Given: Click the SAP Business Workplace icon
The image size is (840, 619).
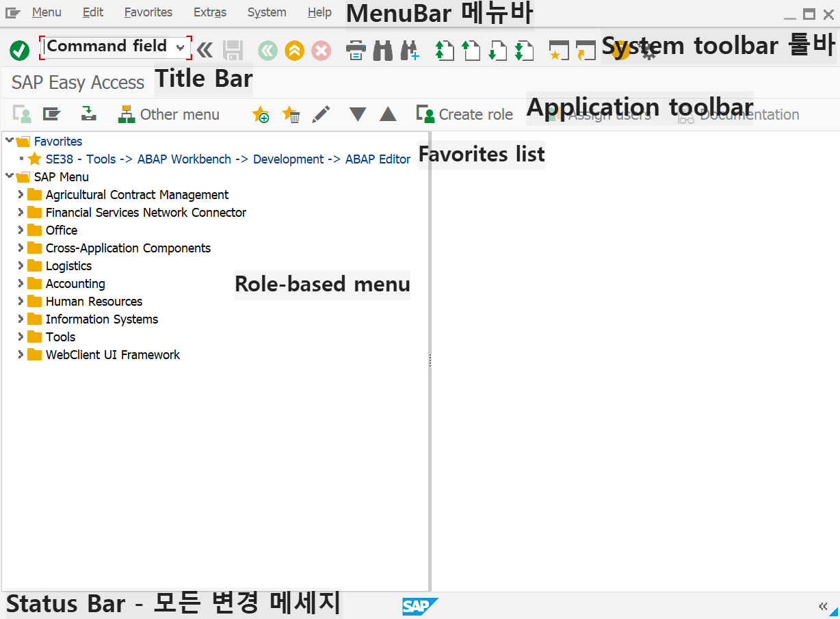Looking at the screenshot, I should pyautogui.click(x=88, y=114).
